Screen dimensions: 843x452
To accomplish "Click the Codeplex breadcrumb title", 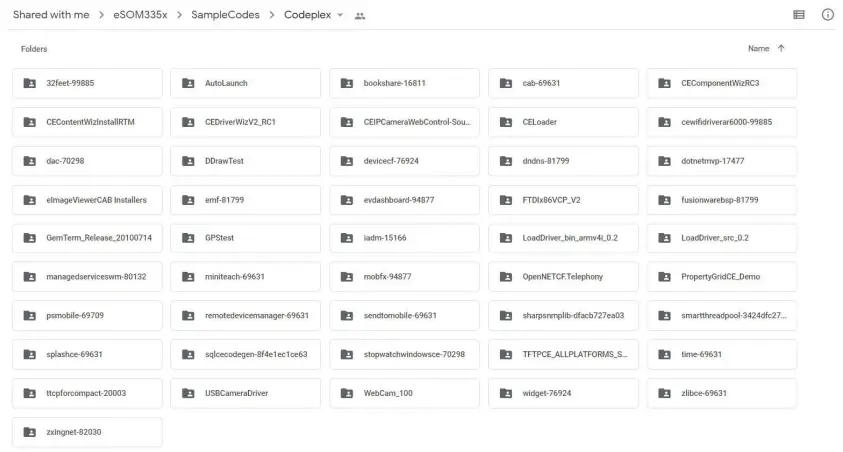I will 308,15.
